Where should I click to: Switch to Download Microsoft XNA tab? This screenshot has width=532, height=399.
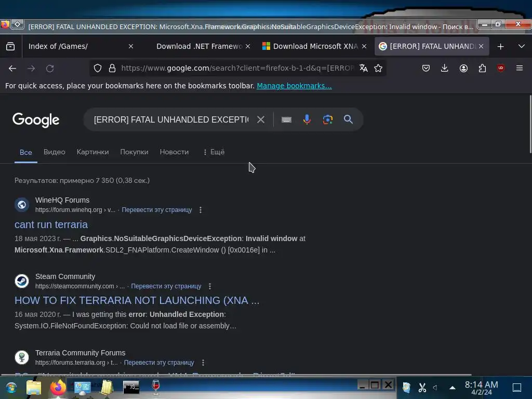pyautogui.click(x=310, y=46)
